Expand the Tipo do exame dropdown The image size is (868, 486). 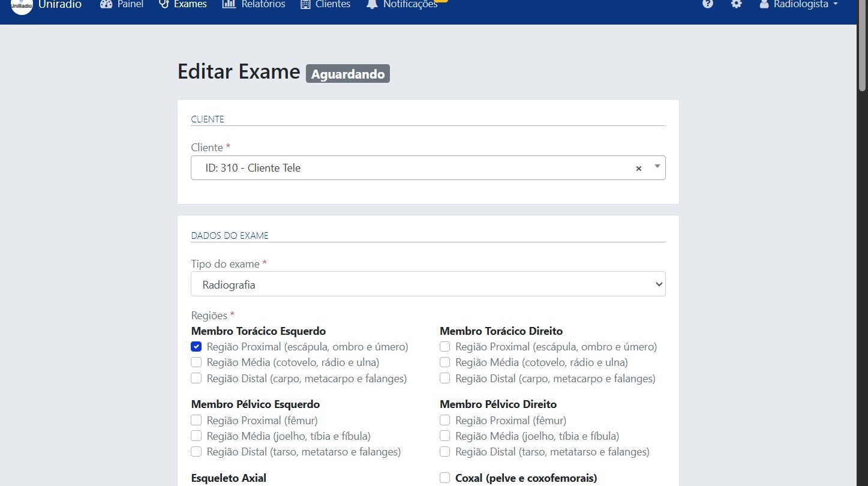(x=428, y=284)
